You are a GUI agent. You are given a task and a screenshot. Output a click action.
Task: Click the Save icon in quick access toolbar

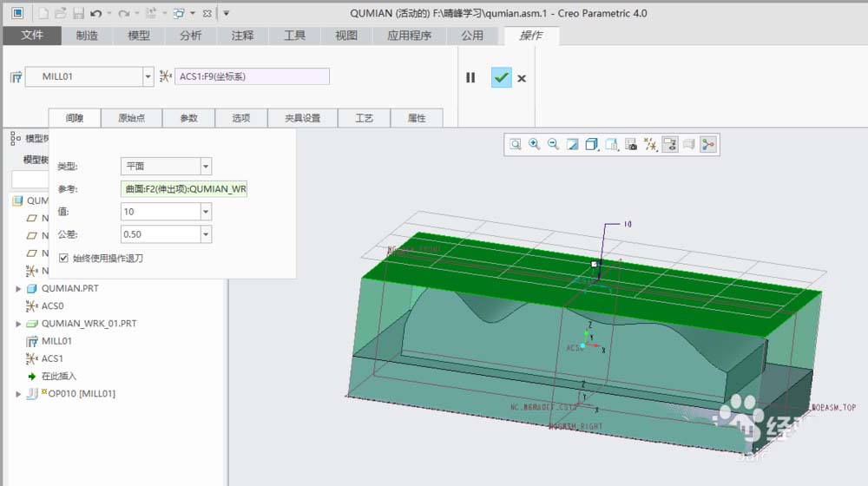coord(79,13)
